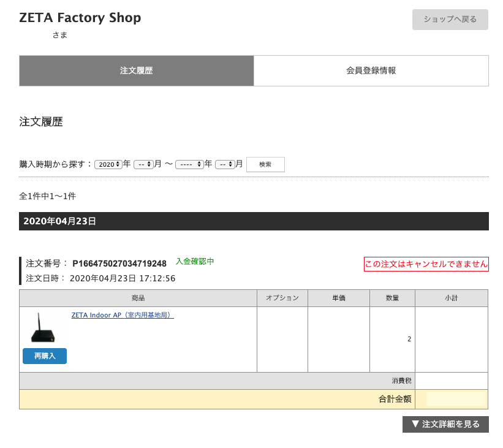
Task: Open the start year dropdown showing 2020
Action: point(108,164)
